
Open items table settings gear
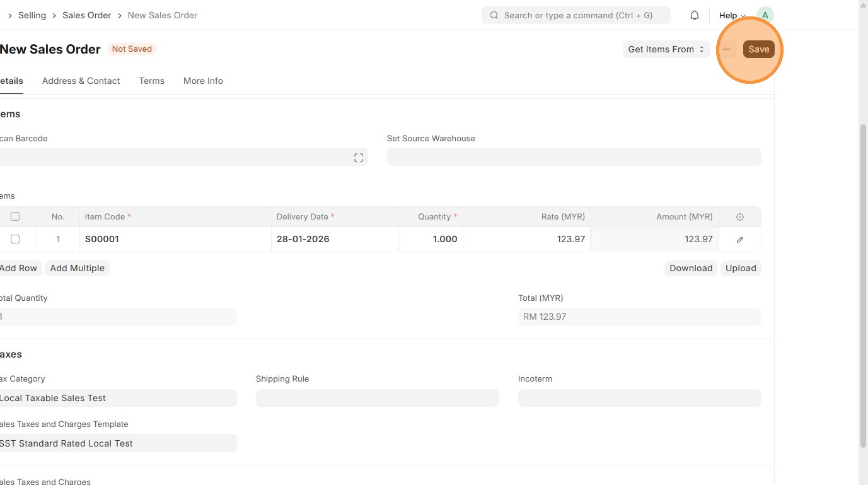[x=740, y=217]
